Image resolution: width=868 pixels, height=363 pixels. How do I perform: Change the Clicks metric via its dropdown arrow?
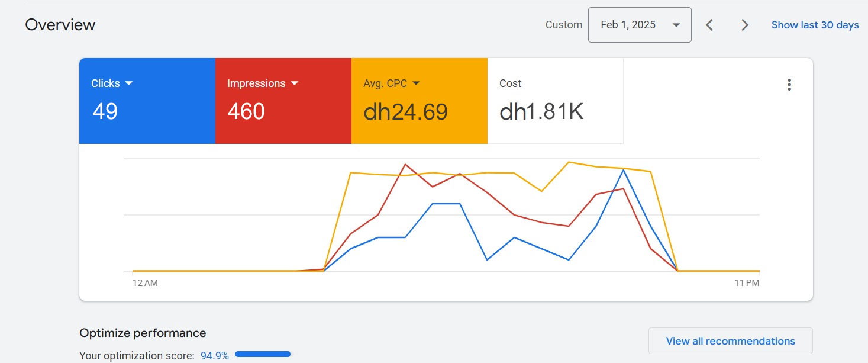[128, 83]
